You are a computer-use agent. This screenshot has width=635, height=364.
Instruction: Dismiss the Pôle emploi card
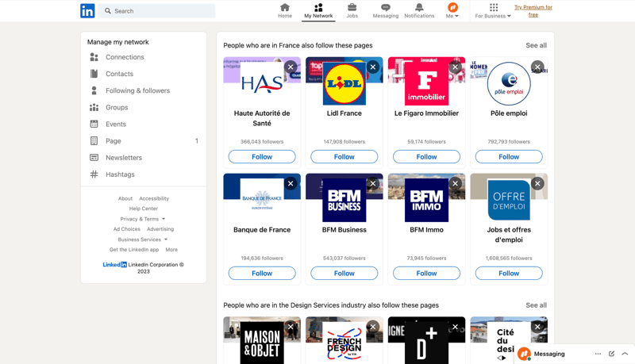click(537, 67)
